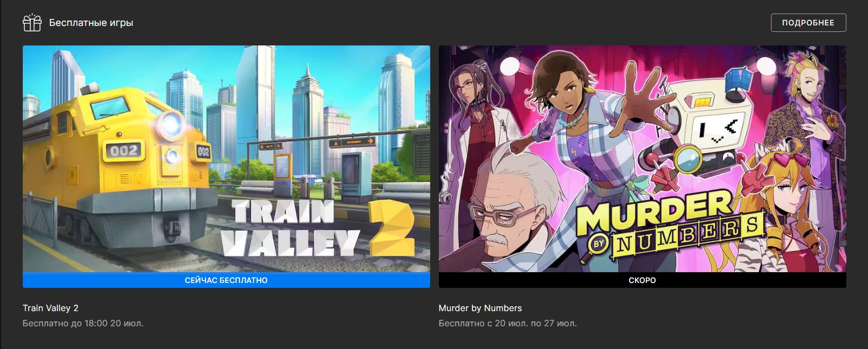Image resolution: width=868 pixels, height=349 pixels.
Task: Click the white TRAIN VALLEY logo text
Action: tap(290, 228)
